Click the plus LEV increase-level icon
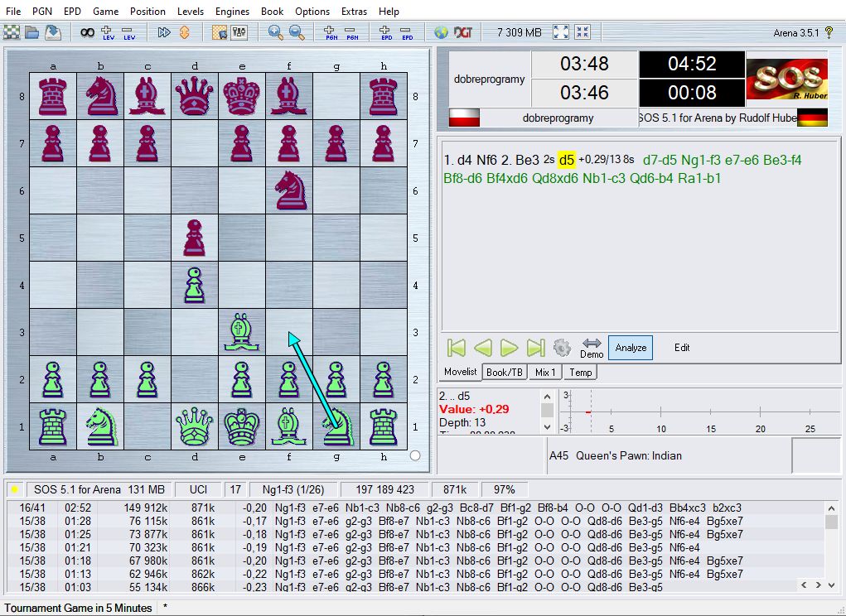This screenshot has width=846, height=616. [108, 33]
